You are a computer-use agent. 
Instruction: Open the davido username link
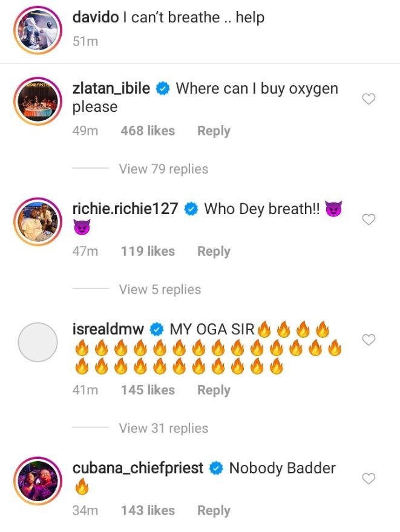click(x=95, y=17)
